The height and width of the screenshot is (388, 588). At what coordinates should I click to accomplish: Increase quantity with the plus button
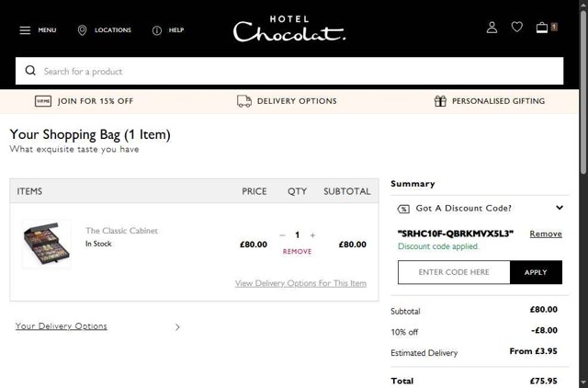[x=312, y=235]
